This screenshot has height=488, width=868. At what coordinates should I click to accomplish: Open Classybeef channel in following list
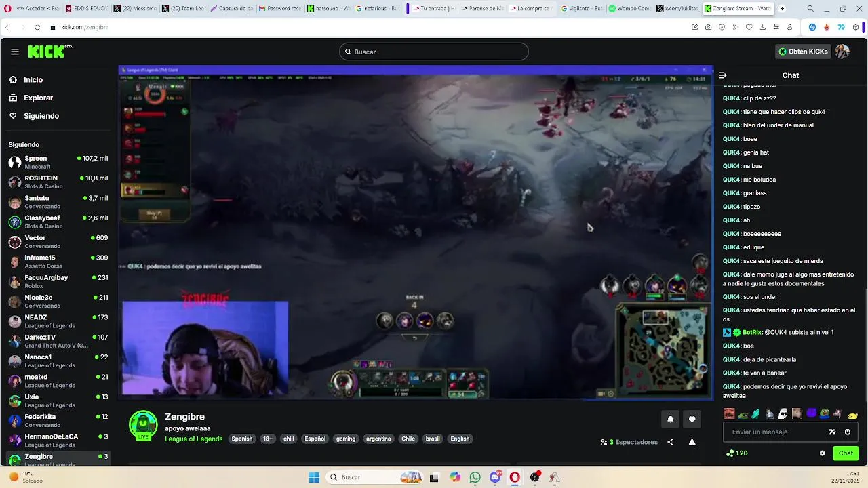pyautogui.click(x=58, y=222)
